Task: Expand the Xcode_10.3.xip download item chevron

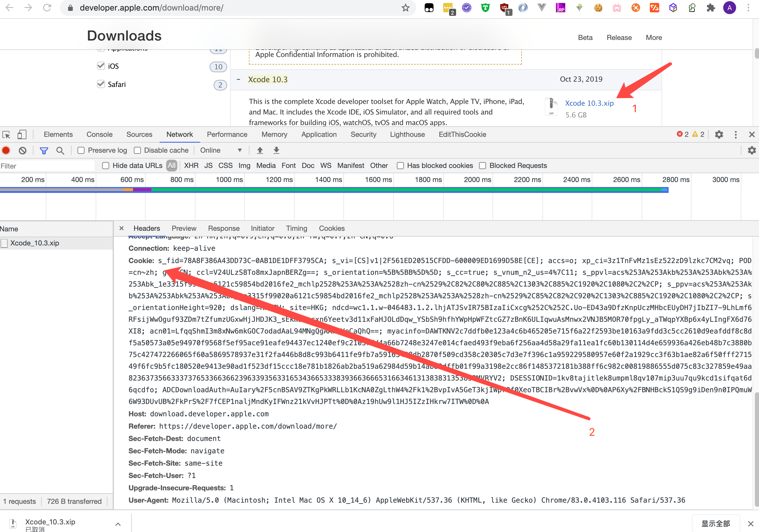Action: tap(118, 524)
